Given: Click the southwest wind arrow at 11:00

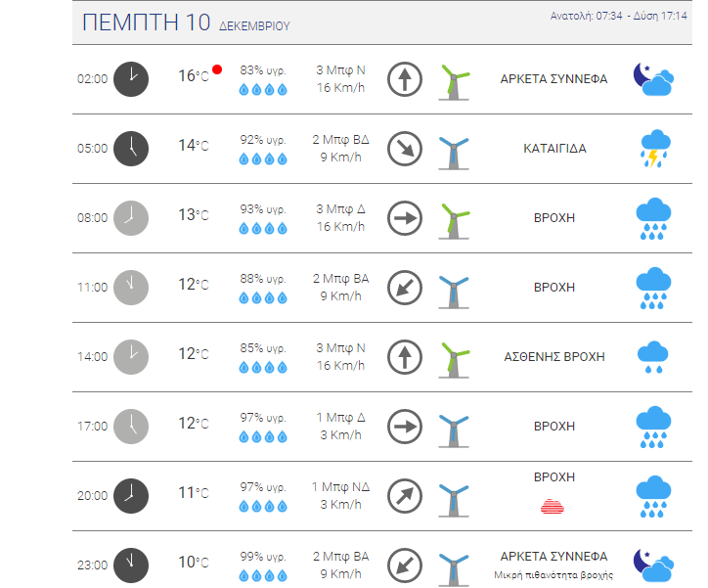Looking at the screenshot, I should click(405, 288).
